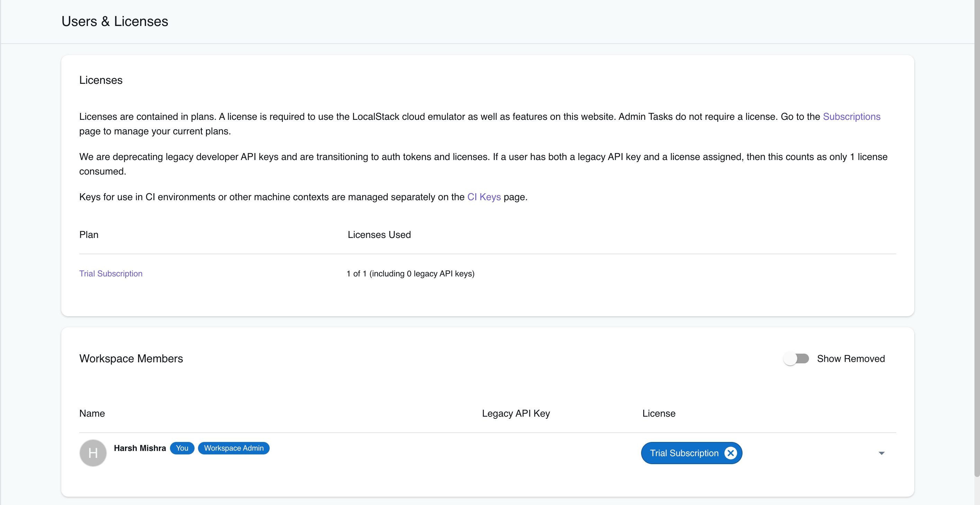Click the Workspace Members section heading
Screen dimensions: 980x505
131,358
